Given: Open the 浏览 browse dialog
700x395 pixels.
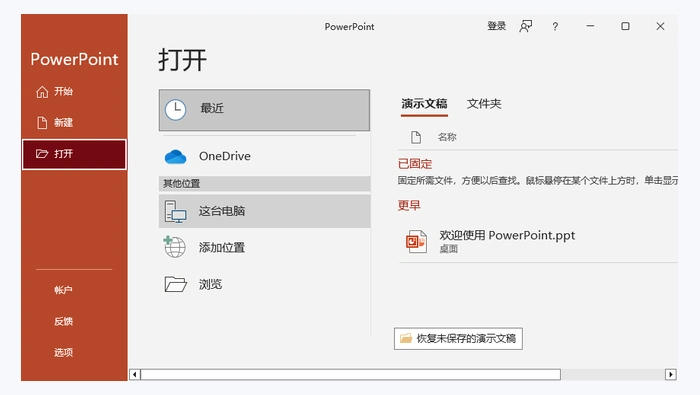Looking at the screenshot, I should coord(264,284).
